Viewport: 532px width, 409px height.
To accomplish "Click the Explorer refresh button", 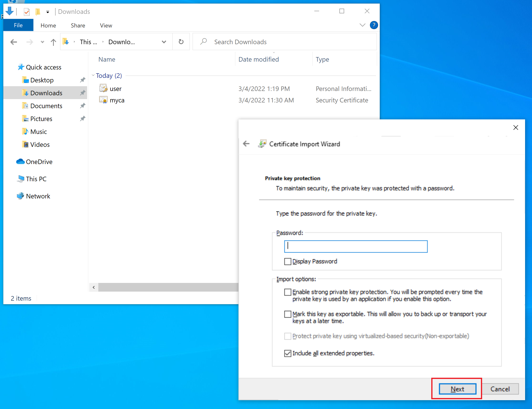I will tap(181, 42).
